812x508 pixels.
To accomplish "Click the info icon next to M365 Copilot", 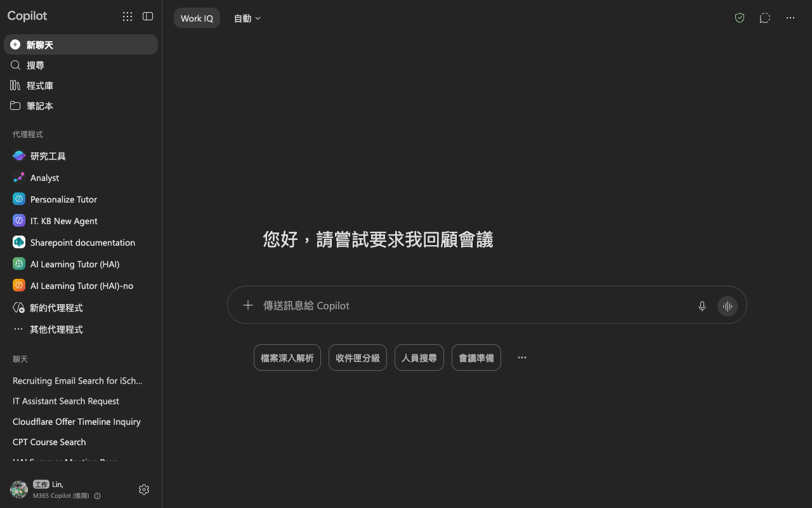I will pyautogui.click(x=97, y=496).
